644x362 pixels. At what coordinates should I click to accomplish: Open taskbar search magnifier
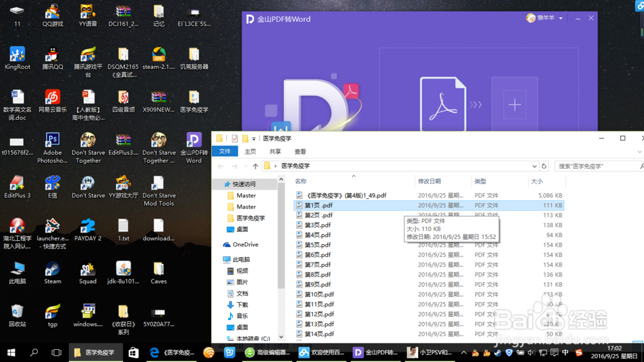(x=34, y=352)
